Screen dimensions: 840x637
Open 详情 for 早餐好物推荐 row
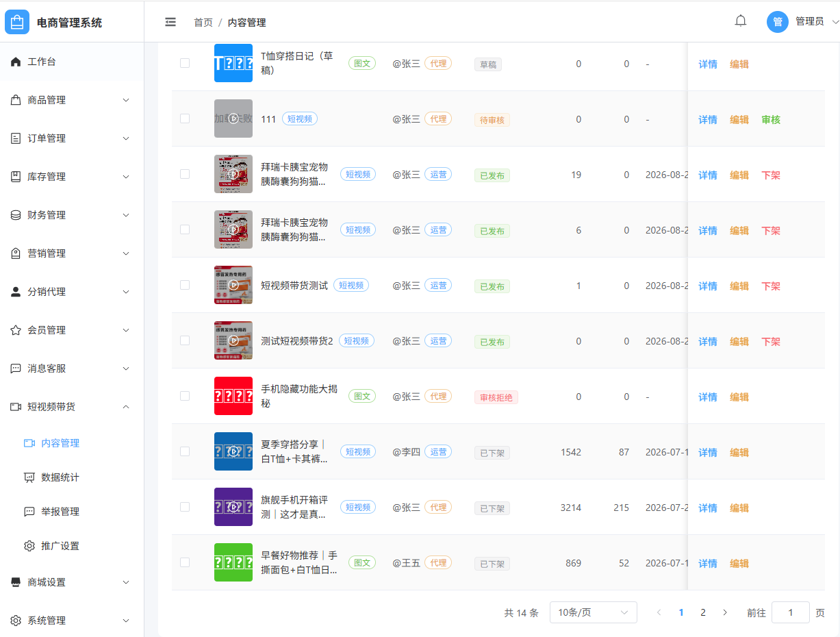(708, 564)
